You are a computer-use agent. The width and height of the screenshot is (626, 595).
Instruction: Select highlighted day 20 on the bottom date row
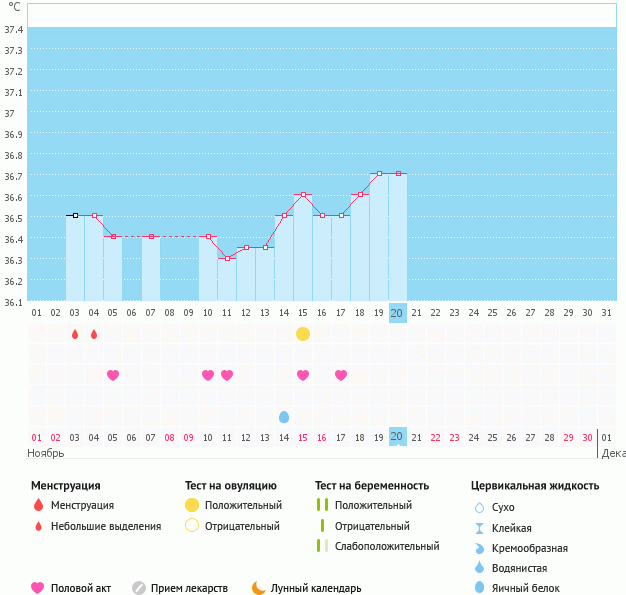point(397,437)
